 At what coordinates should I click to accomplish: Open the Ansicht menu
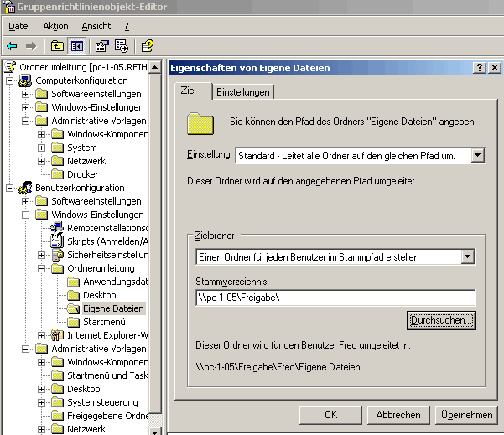[x=96, y=26]
